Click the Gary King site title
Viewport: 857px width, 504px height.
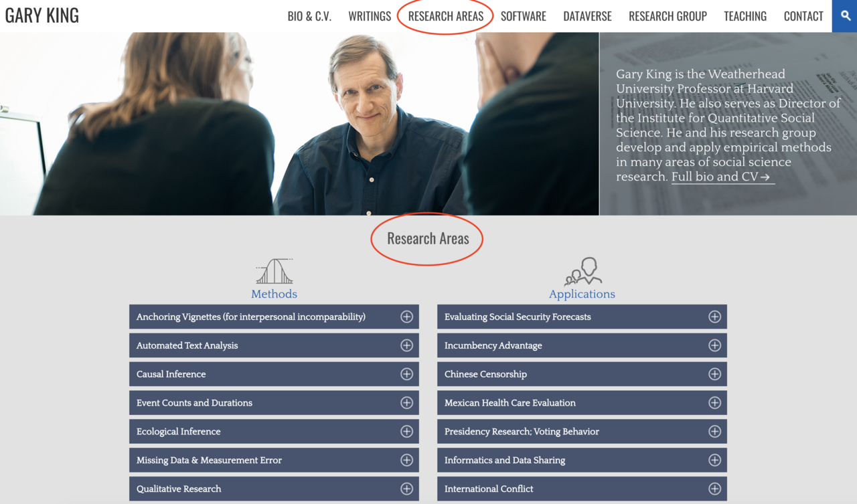42,16
